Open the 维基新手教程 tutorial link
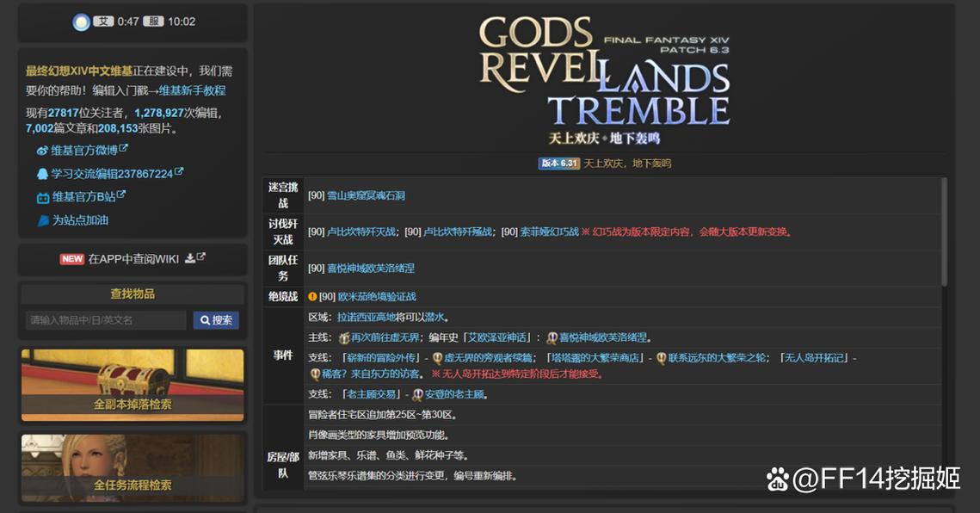Viewport: 980px width, 513px height. click(192, 90)
